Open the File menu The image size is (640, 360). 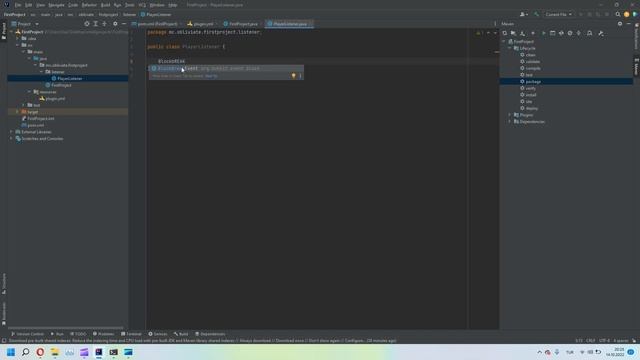[18, 5]
